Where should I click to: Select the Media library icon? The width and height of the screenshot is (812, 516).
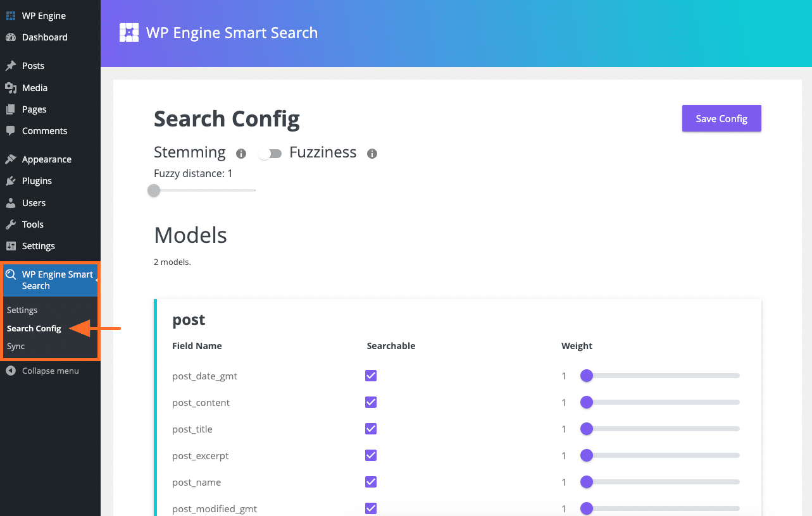point(11,87)
